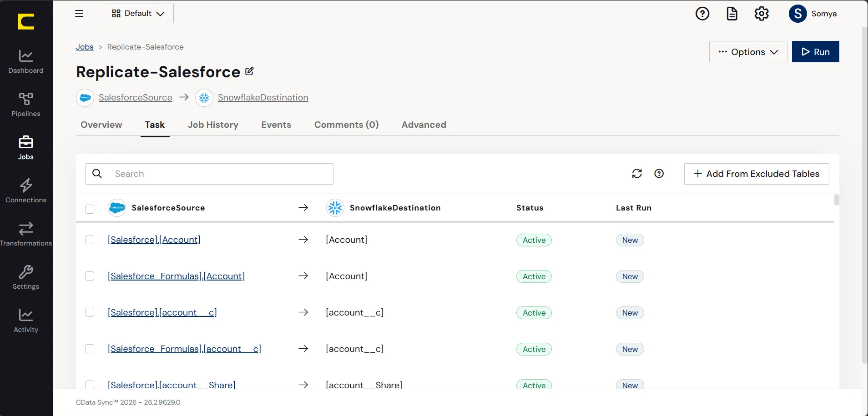Click Active status of [Salesforce_Formulas].[account__c] row
868x416 pixels.
pyautogui.click(x=534, y=349)
